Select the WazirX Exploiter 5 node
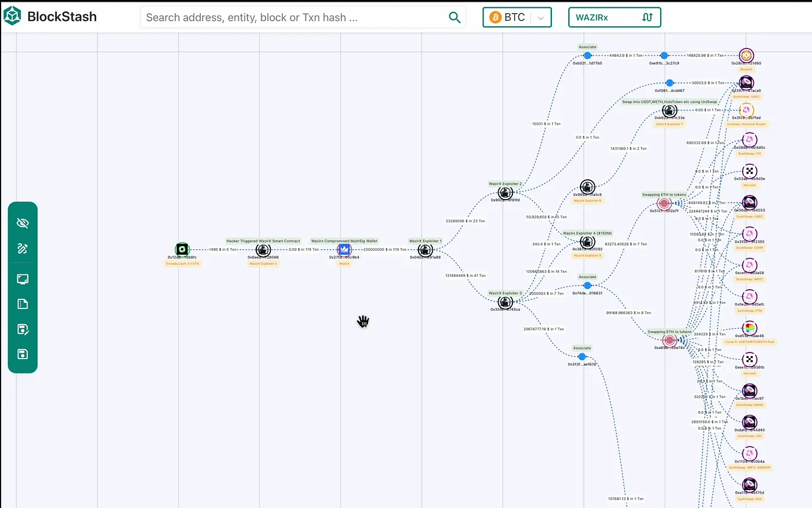Screen dimensions: 812x508 pyautogui.click(x=263, y=249)
